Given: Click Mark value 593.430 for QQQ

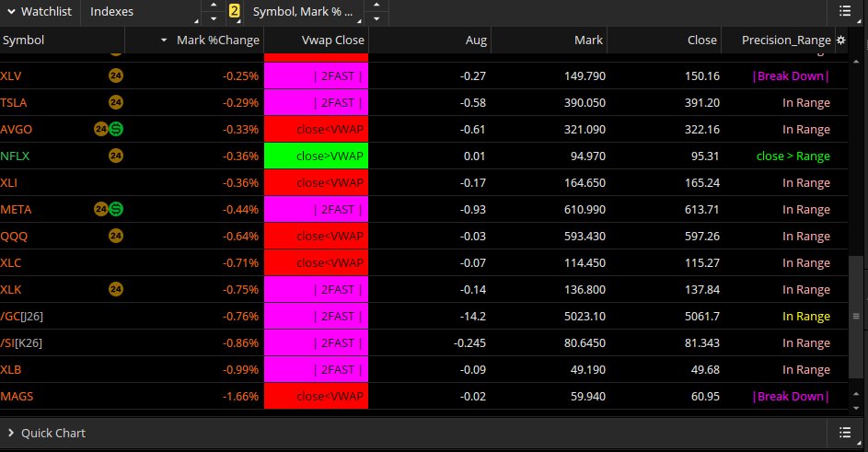Looking at the screenshot, I should click(x=584, y=236).
